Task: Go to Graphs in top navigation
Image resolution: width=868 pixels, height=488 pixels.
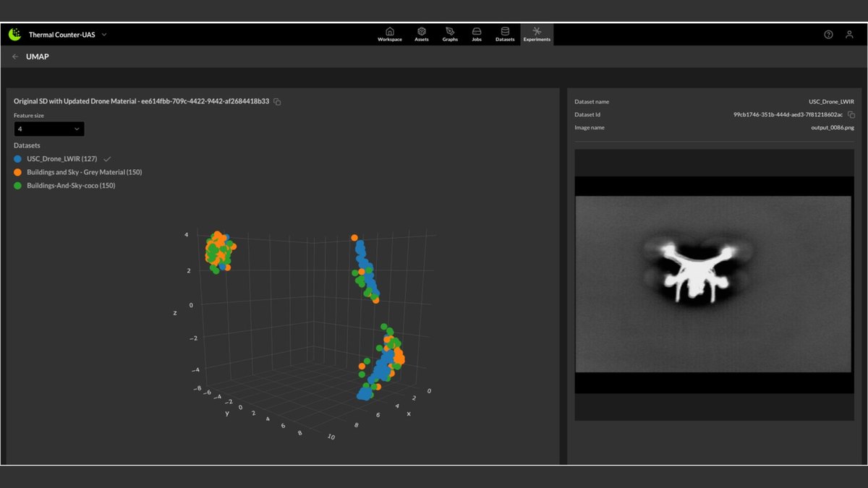Action: [450, 34]
